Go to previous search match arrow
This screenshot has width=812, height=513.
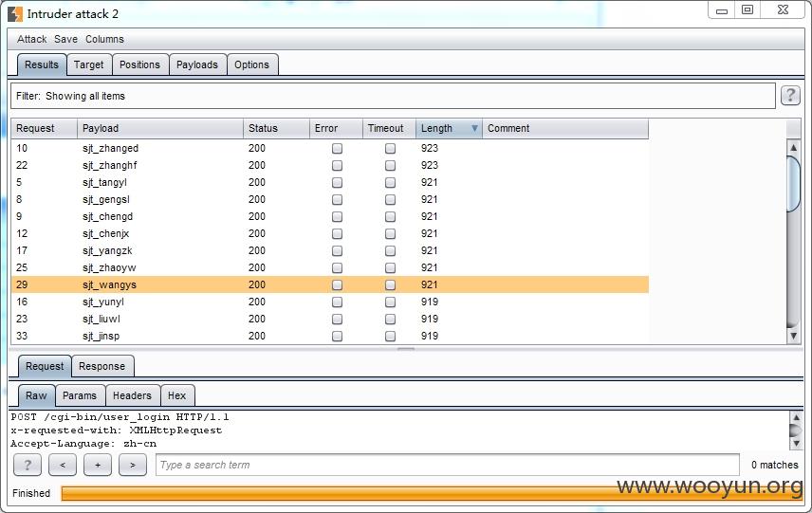[63, 465]
